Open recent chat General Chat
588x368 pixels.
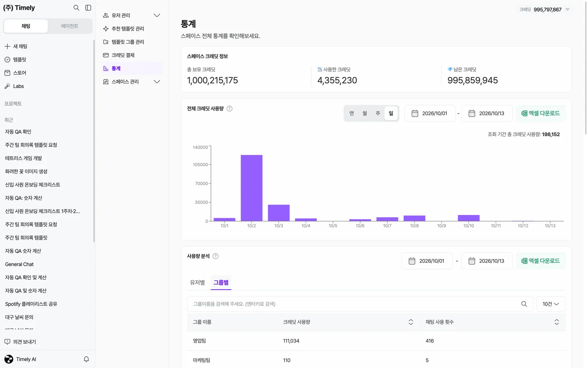19,264
